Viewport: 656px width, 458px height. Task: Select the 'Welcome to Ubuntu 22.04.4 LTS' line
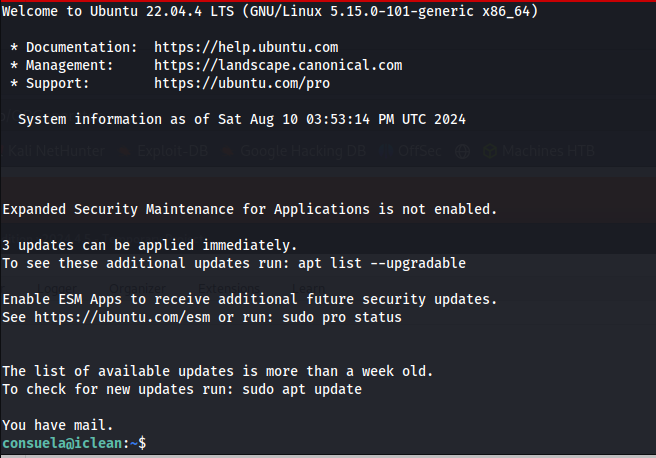[270, 11]
